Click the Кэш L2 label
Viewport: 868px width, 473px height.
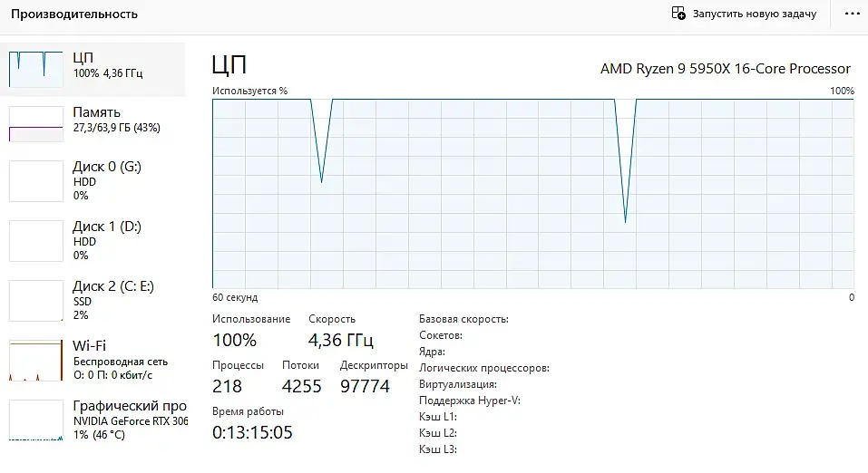click(x=438, y=433)
